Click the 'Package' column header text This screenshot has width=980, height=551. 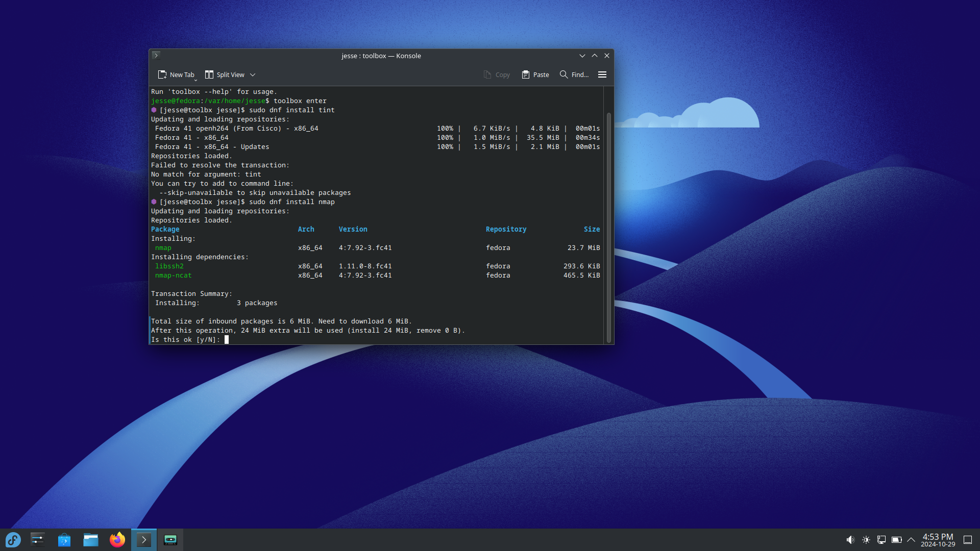[165, 230]
